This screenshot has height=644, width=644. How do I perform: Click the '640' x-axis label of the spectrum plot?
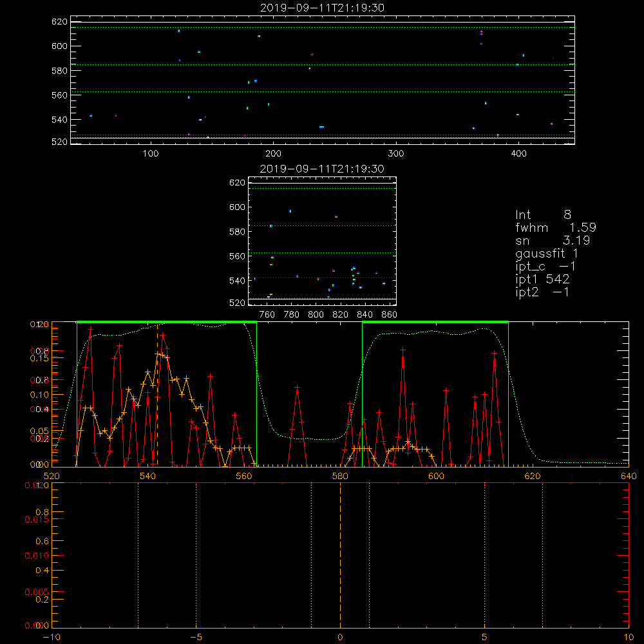(629, 476)
